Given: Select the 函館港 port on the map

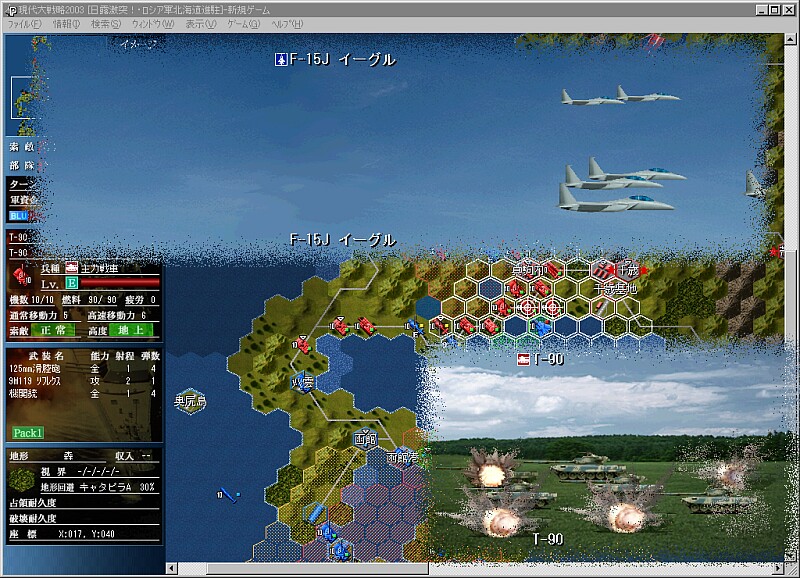Looking at the screenshot, I should [403, 458].
